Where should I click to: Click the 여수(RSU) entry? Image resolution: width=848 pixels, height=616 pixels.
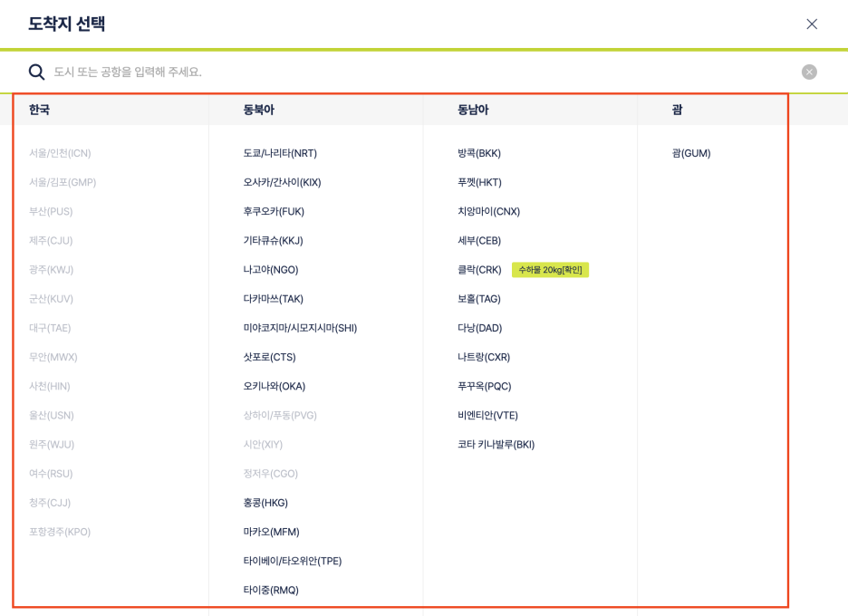tap(51, 474)
